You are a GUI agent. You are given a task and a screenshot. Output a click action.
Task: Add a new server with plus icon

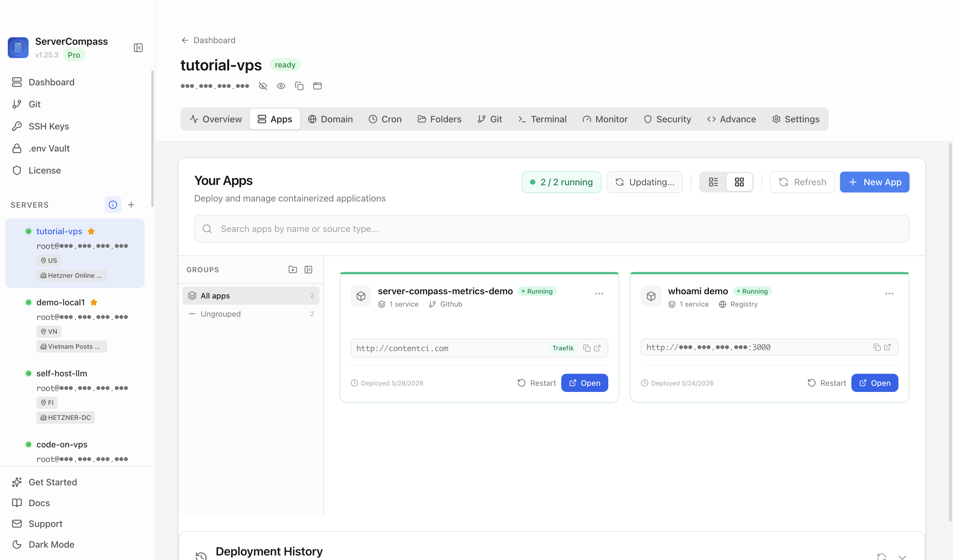click(131, 204)
